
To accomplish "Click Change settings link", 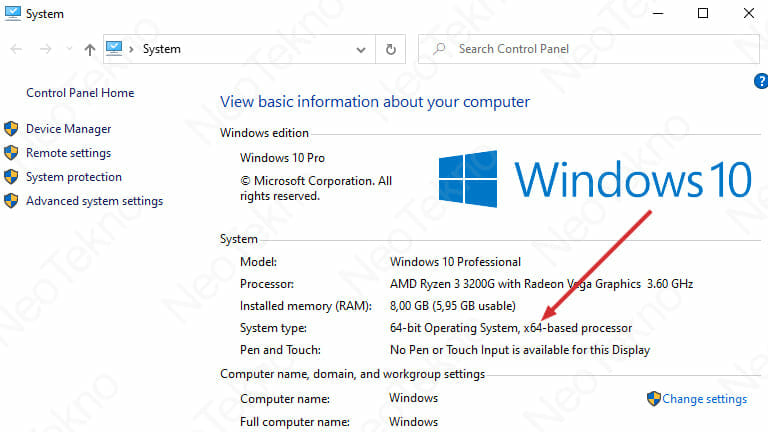I will pyautogui.click(x=704, y=399).
